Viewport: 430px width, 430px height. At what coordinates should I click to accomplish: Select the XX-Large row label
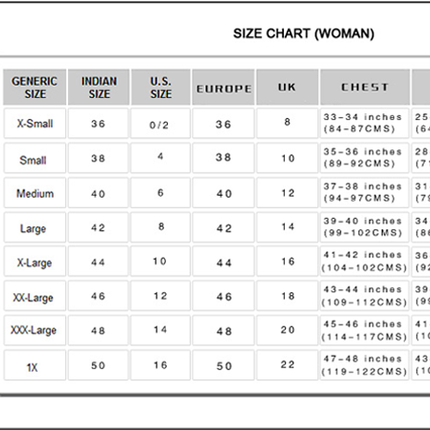click(35, 296)
